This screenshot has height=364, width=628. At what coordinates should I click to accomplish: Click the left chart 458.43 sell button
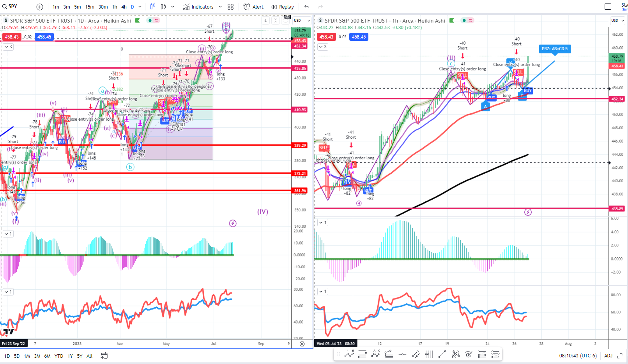(12, 37)
